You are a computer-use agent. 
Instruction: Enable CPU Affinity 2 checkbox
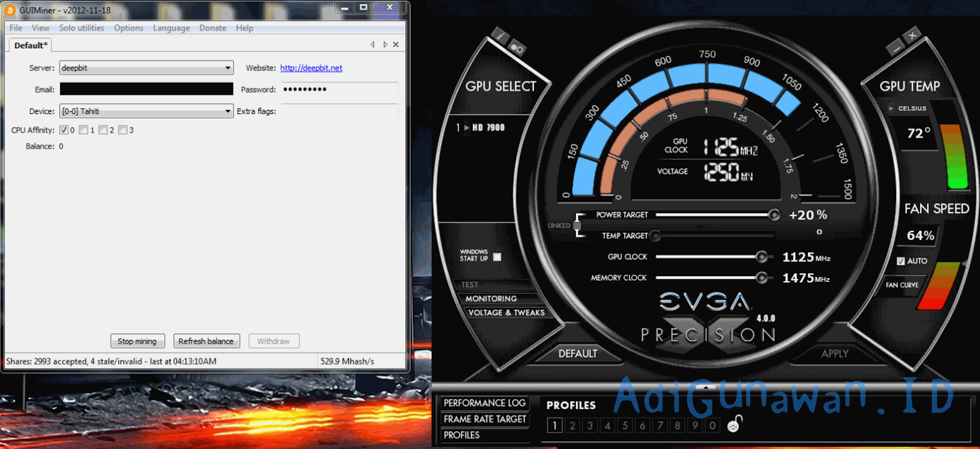click(103, 130)
